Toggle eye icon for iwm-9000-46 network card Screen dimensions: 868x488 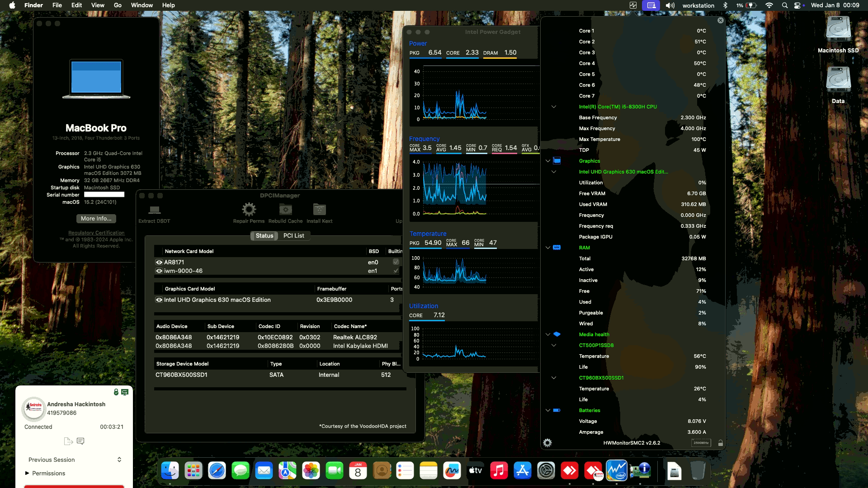[159, 271]
